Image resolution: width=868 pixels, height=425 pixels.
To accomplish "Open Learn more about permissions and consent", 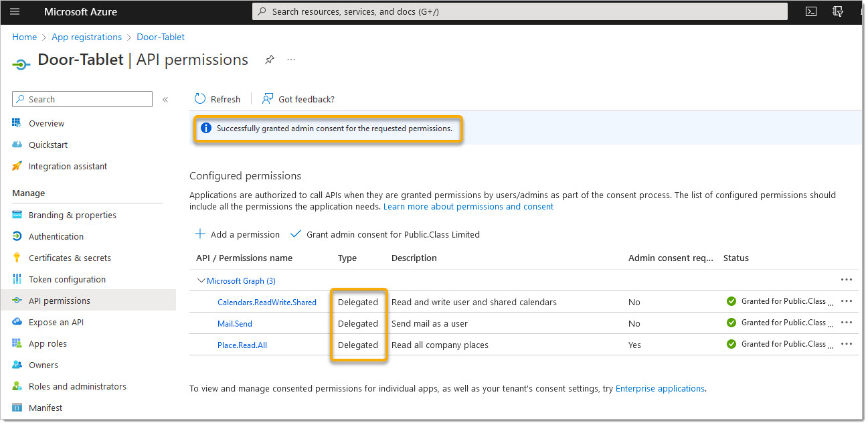I will (x=468, y=207).
